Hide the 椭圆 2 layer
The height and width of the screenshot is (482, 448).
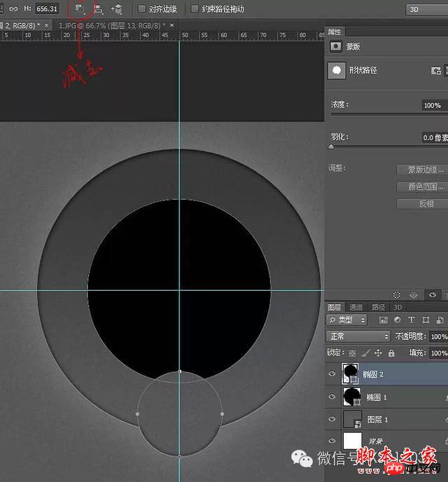tap(332, 374)
